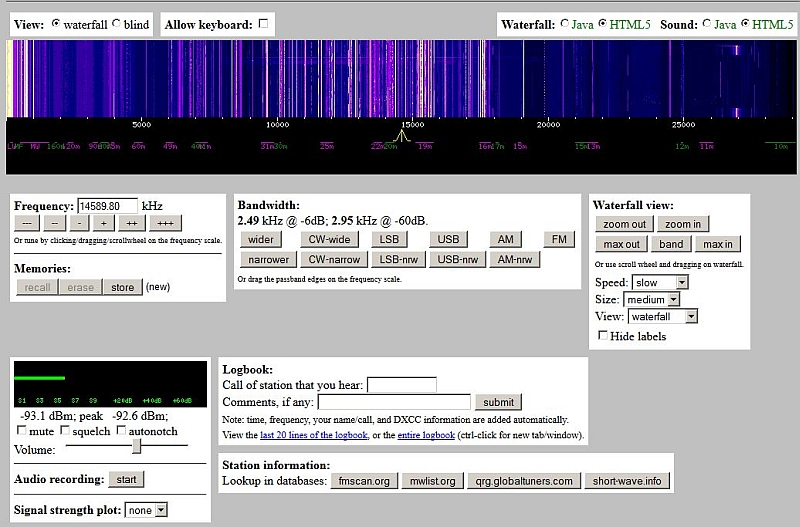Screen dimensions: 800x527
Task: Enable the mute checkbox
Action: click(x=22, y=431)
